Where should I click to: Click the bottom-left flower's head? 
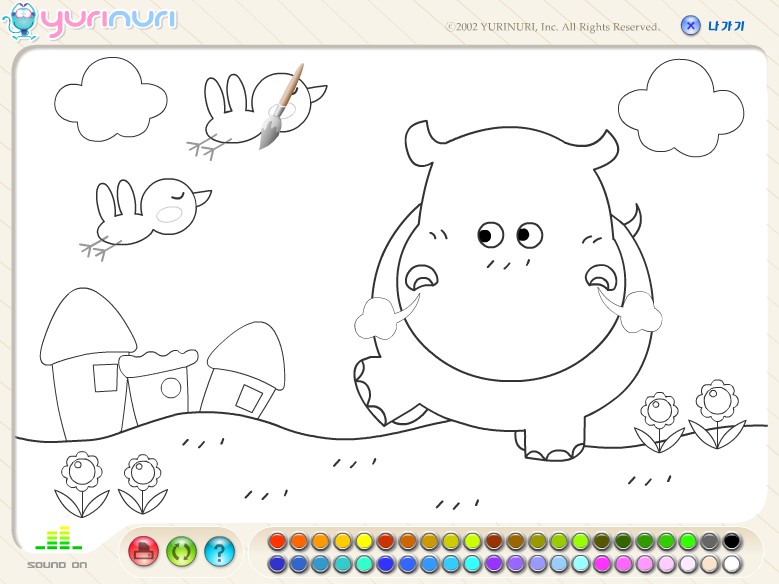tap(80, 470)
